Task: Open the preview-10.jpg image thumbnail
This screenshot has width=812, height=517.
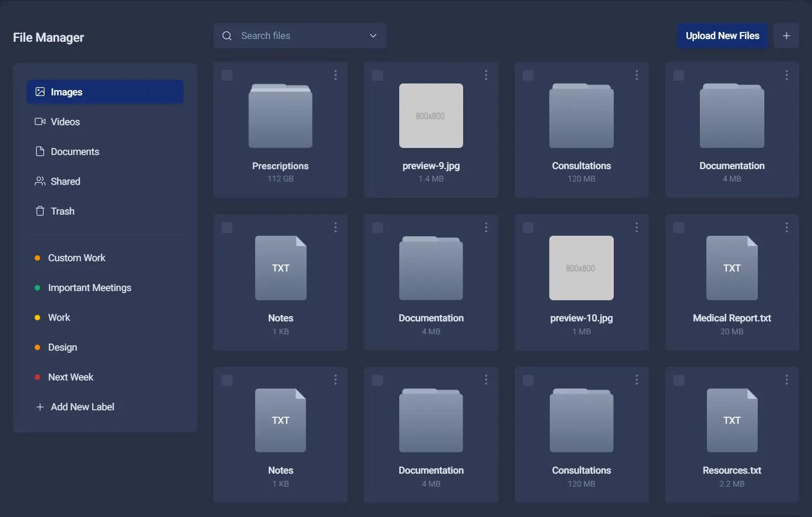Action: point(581,268)
